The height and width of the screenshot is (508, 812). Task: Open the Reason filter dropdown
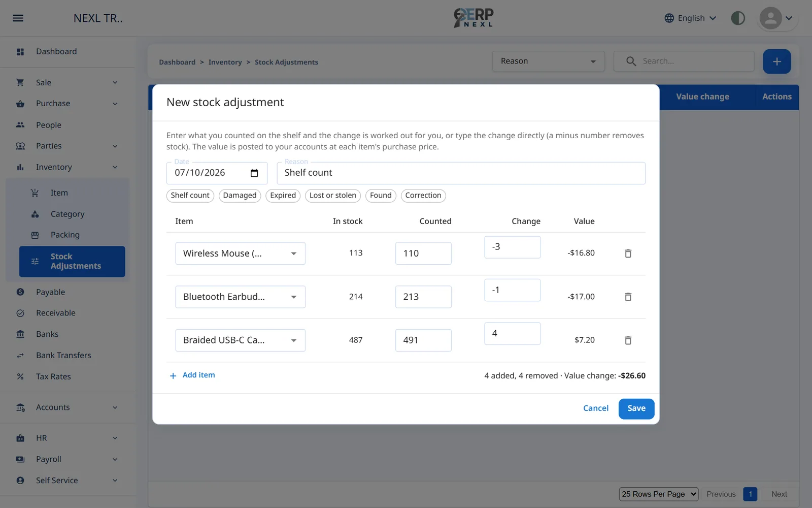(x=548, y=61)
